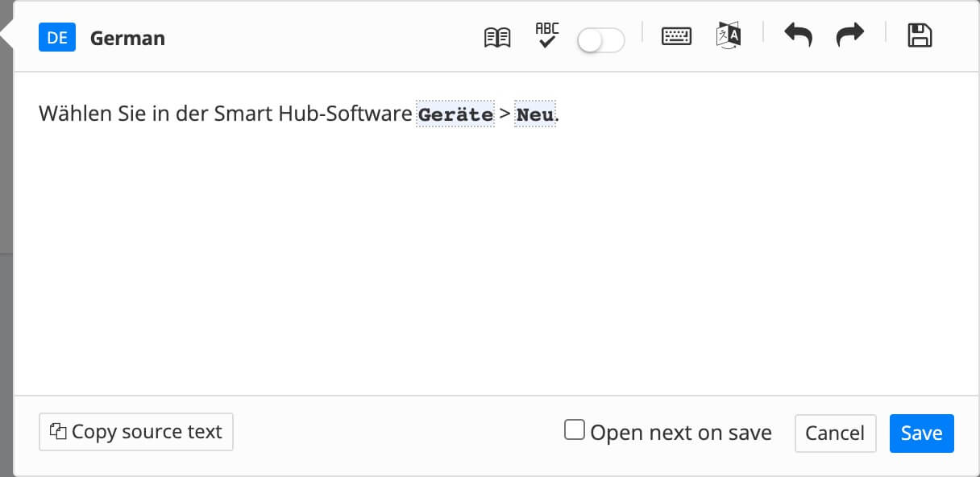Viewport: 980px width, 477px height.
Task: Select the Neu placeholder tag
Action: [x=534, y=114]
